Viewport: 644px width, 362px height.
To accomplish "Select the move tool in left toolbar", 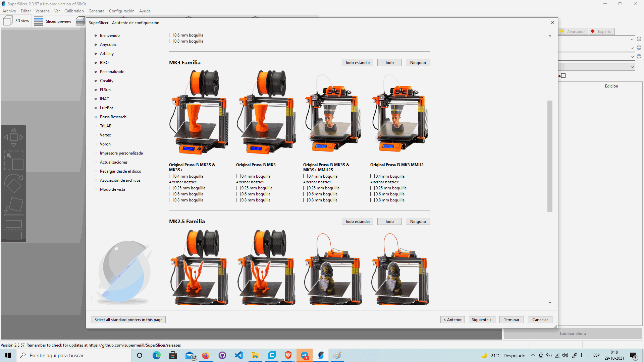I will pos(14,137).
